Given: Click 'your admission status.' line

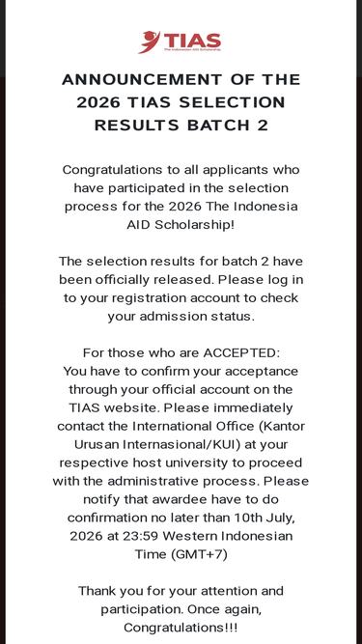Looking at the screenshot, I should coord(181,317).
